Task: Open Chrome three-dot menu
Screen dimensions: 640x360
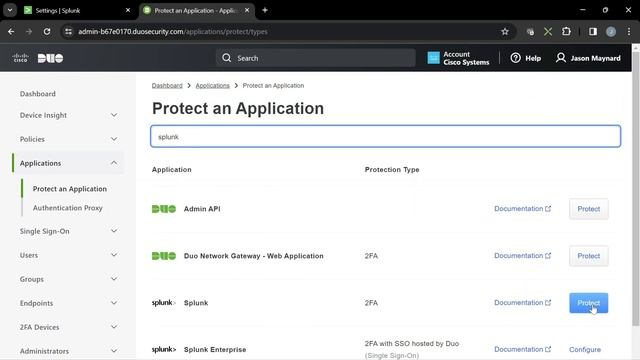Action: click(629, 31)
